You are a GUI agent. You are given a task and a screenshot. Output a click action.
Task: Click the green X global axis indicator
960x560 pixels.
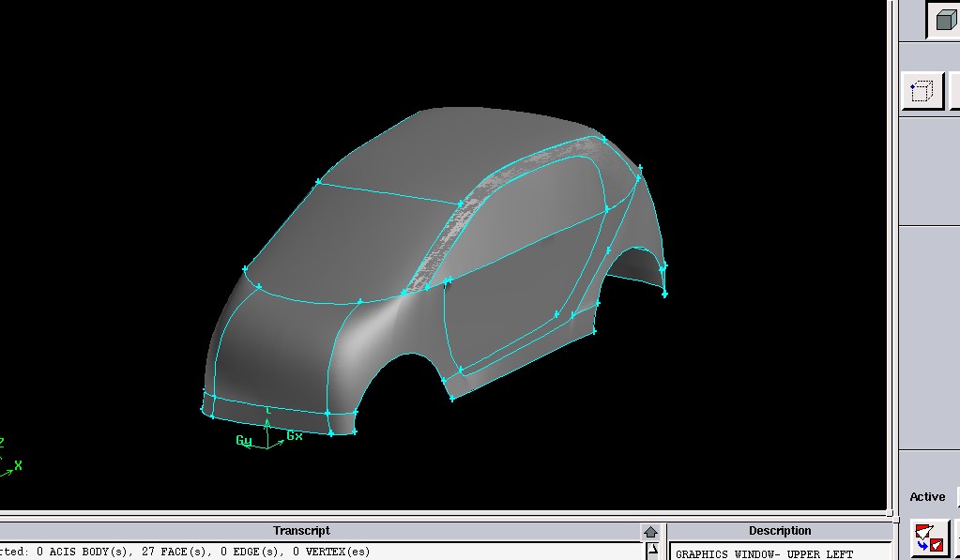click(x=18, y=465)
